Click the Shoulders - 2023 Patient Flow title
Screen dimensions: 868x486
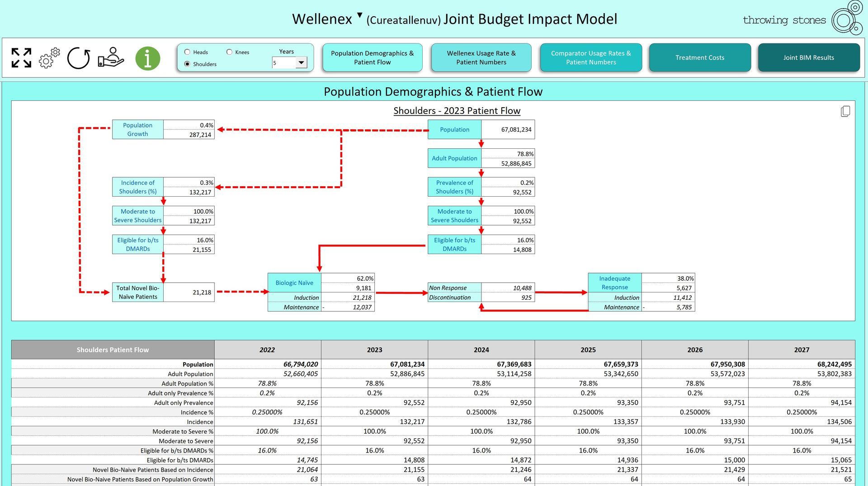(x=457, y=111)
